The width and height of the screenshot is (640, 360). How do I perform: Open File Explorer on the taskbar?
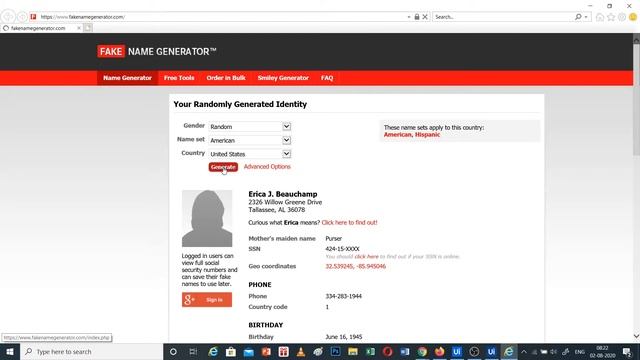click(x=353, y=351)
